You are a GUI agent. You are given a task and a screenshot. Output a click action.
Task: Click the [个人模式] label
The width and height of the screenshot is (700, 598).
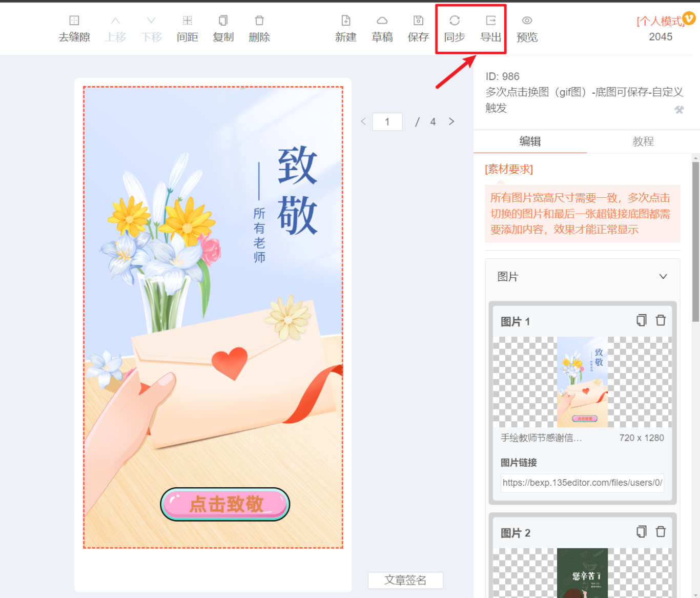(x=660, y=21)
